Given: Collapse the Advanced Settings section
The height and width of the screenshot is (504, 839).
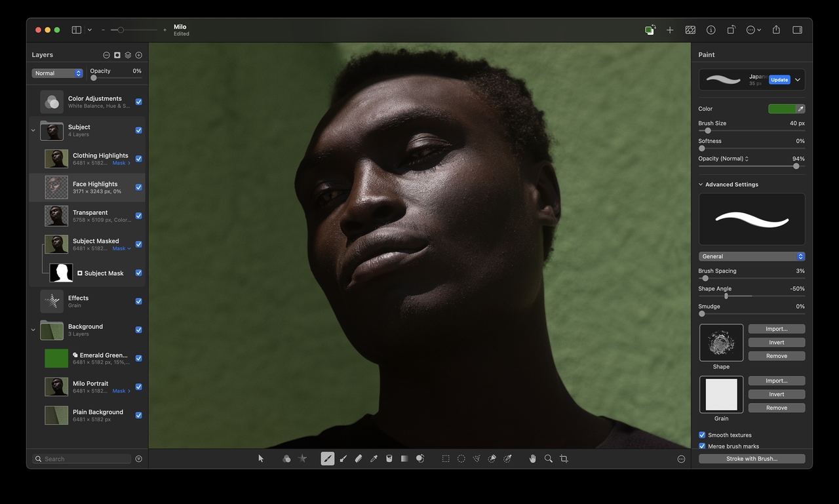Looking at the screenshot, I should [701, 185].
